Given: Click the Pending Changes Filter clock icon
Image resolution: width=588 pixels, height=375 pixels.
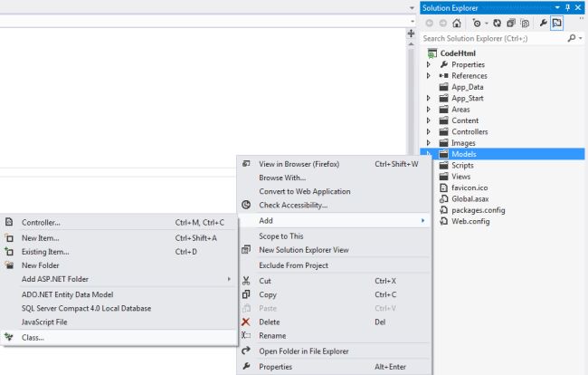Looking at the screenshot, I should [477, 24].
